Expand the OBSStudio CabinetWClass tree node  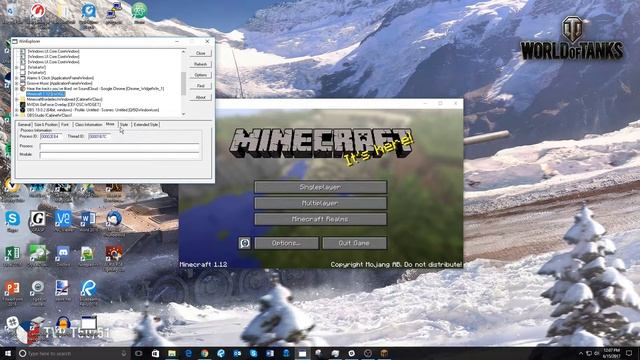pos(17,115)
